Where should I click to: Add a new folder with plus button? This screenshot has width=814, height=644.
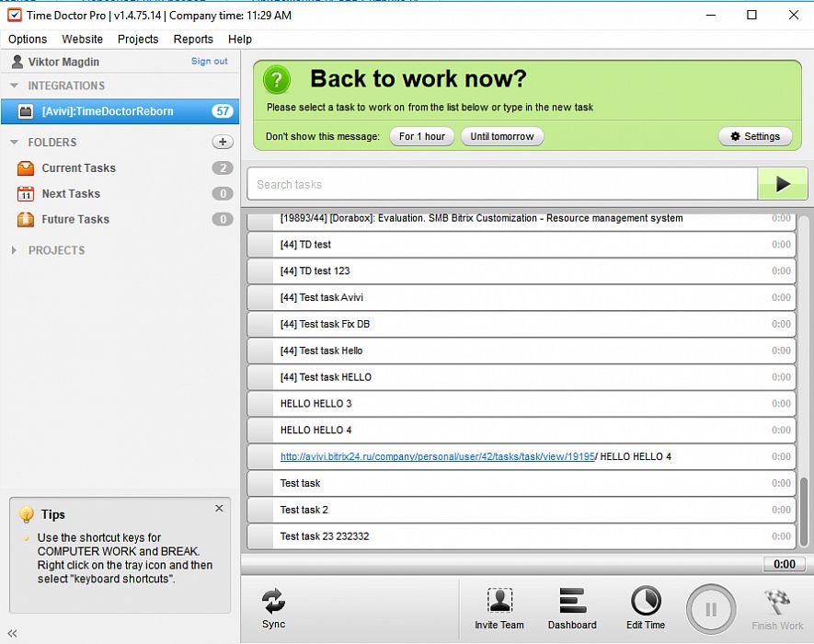pyautogui.click(x=223, y=142)
